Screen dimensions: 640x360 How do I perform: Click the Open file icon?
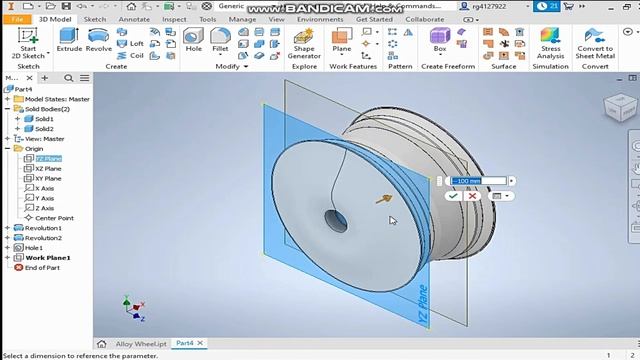click(x=50, y=6)
